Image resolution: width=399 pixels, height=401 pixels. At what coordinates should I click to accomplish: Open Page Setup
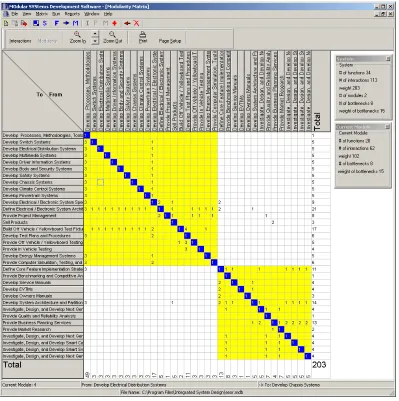coord(170,41)
